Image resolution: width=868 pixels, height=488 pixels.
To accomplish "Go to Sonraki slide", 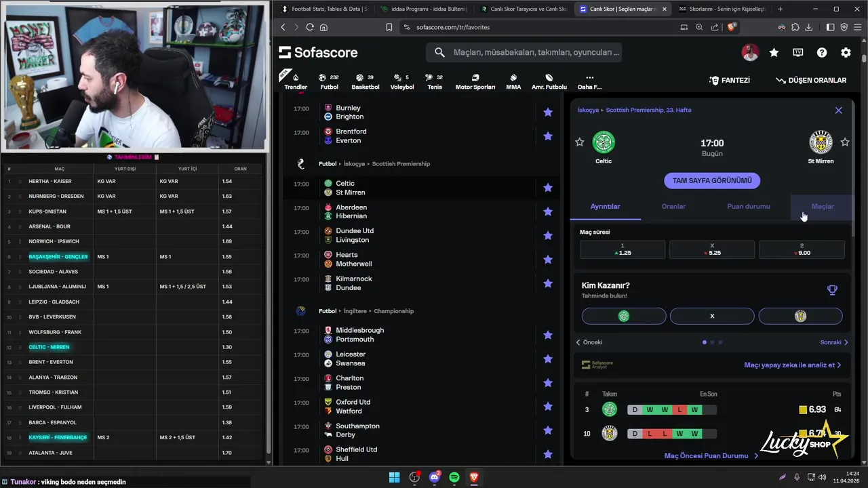I will tap(834, 342).
